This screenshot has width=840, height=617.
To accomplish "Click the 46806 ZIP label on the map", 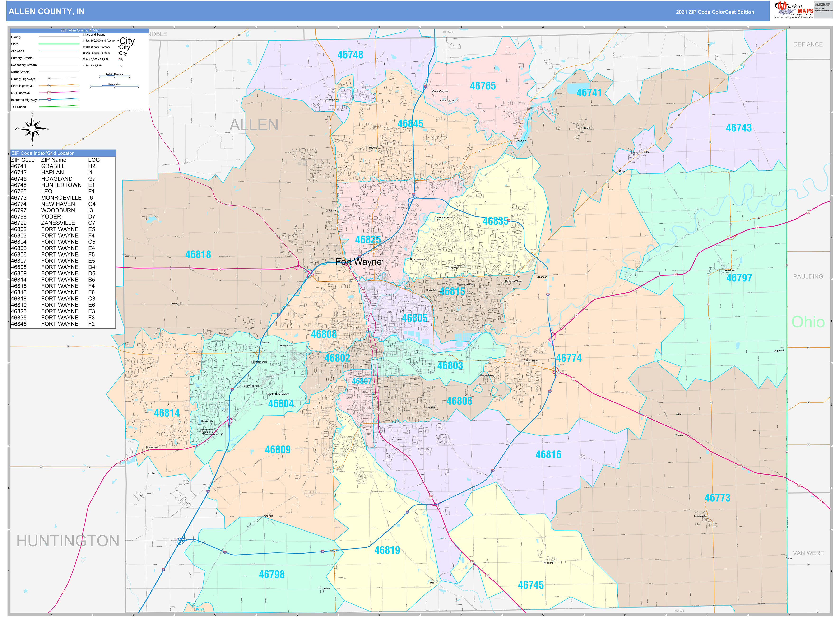I will [x=459, y=401].
